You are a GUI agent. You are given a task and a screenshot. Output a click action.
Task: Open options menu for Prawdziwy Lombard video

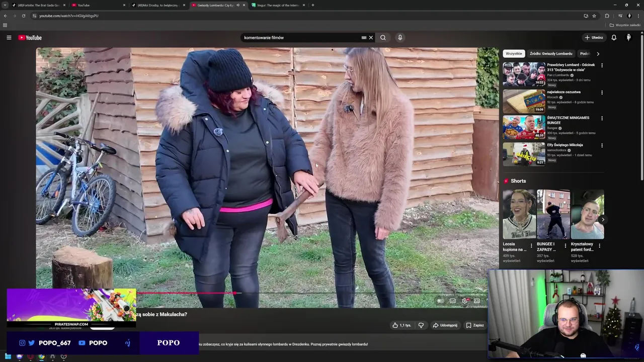(x=602, y=65)
